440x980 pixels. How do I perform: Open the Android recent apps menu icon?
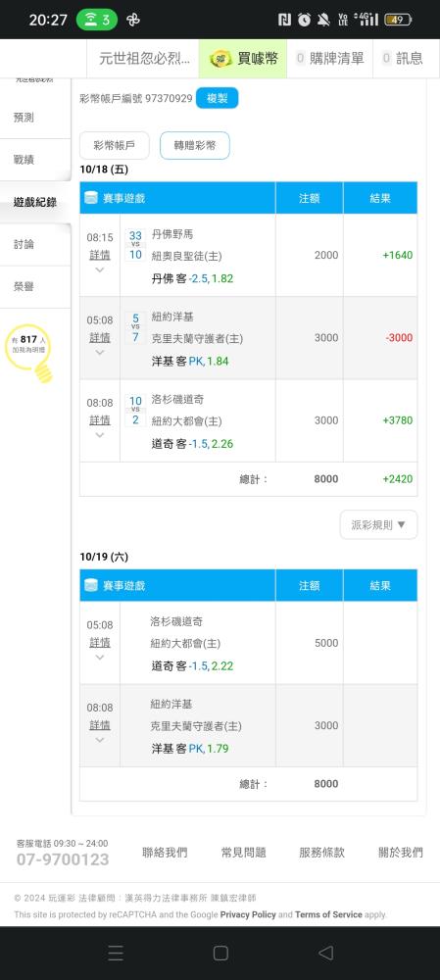[116, 953]
